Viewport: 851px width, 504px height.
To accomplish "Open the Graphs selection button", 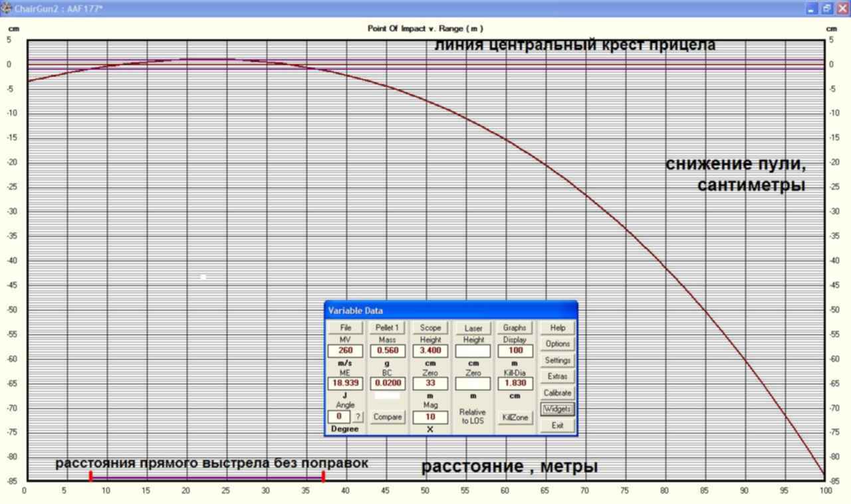I will (x=515, y=328).
